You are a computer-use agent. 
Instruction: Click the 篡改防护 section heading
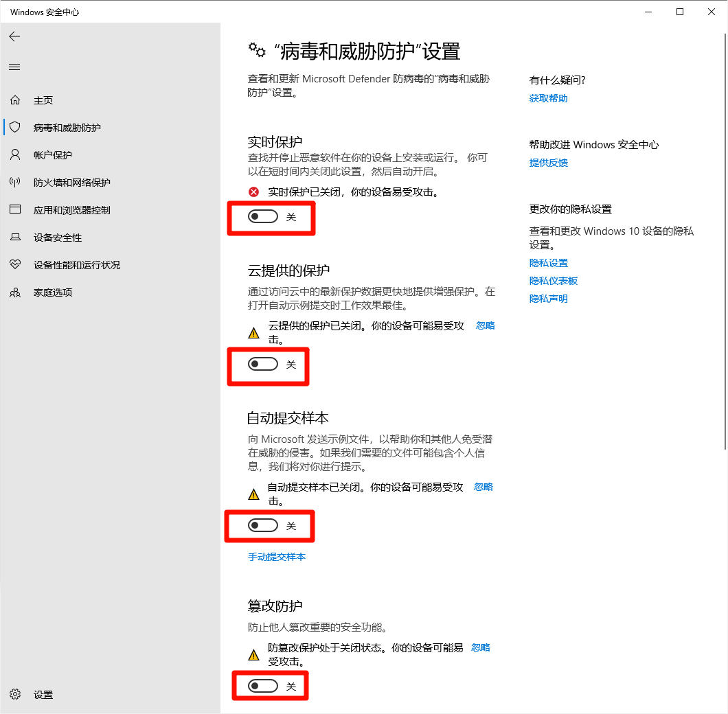point(275,606)
